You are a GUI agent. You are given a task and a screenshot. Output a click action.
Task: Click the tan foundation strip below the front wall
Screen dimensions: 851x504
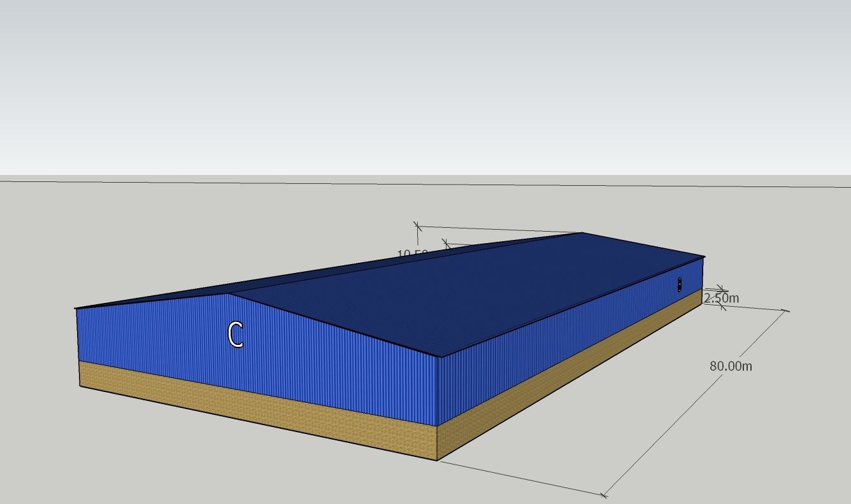click(255, 407)
